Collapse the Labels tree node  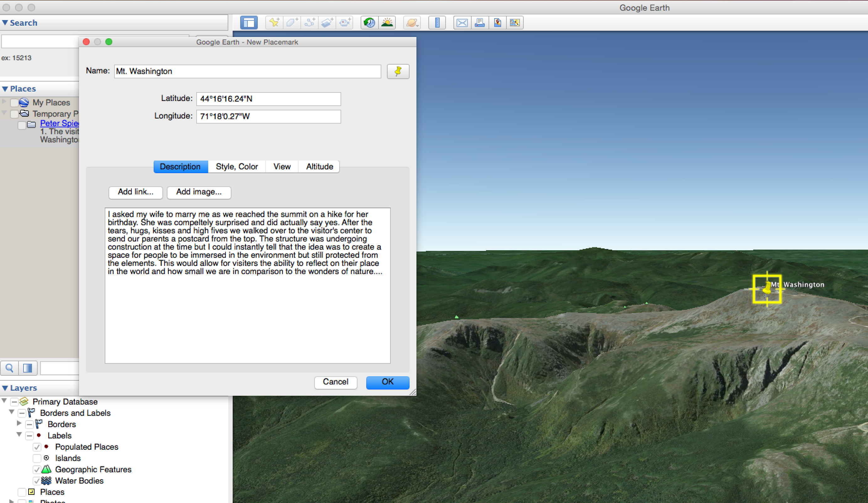pyautogui.click(x=19, y=435)
